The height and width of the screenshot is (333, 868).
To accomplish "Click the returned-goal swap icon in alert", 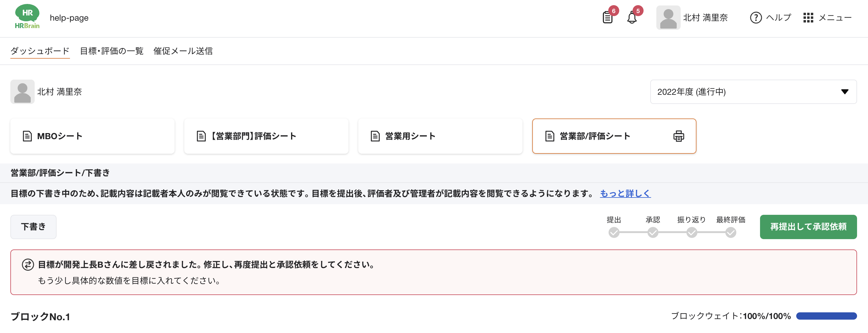I will (28, 265).
